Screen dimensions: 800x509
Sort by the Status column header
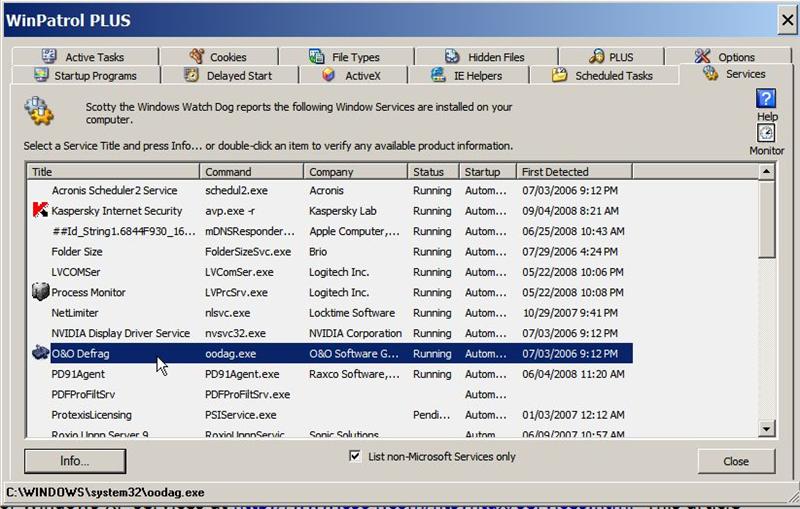point(434,172)
